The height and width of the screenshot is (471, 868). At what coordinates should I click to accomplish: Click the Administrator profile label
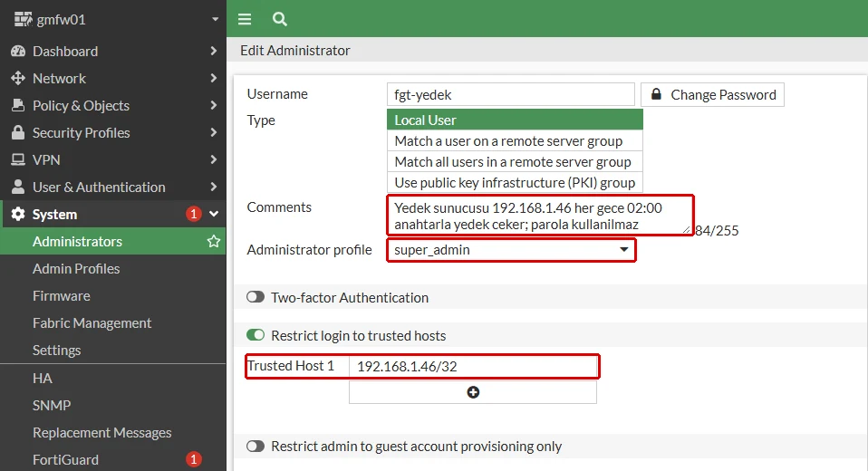(310, 250)
